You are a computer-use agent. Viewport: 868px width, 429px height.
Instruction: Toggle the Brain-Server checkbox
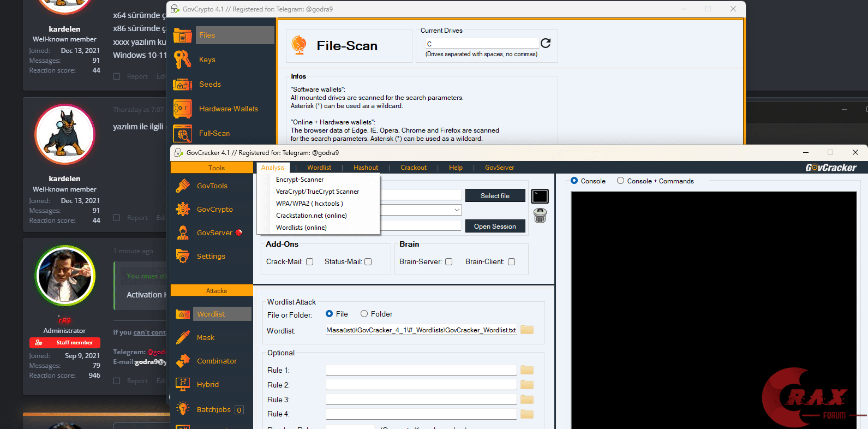point(449,262)
